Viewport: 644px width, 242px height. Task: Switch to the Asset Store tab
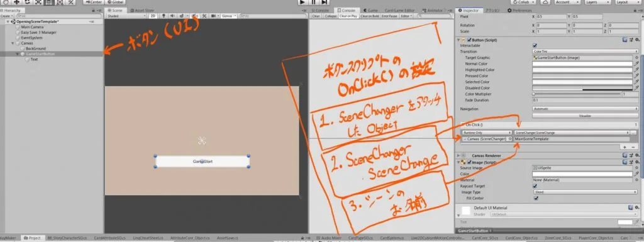[144, 10]
